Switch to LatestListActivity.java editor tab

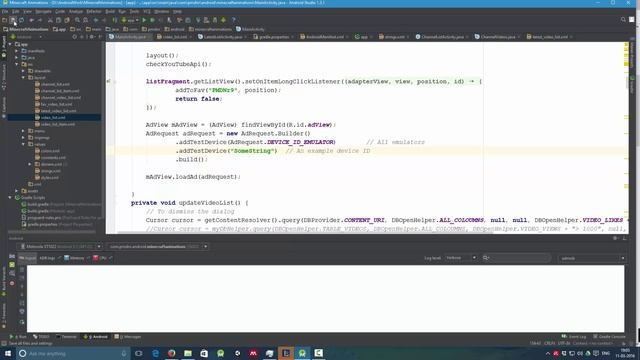tap(222, 37)
